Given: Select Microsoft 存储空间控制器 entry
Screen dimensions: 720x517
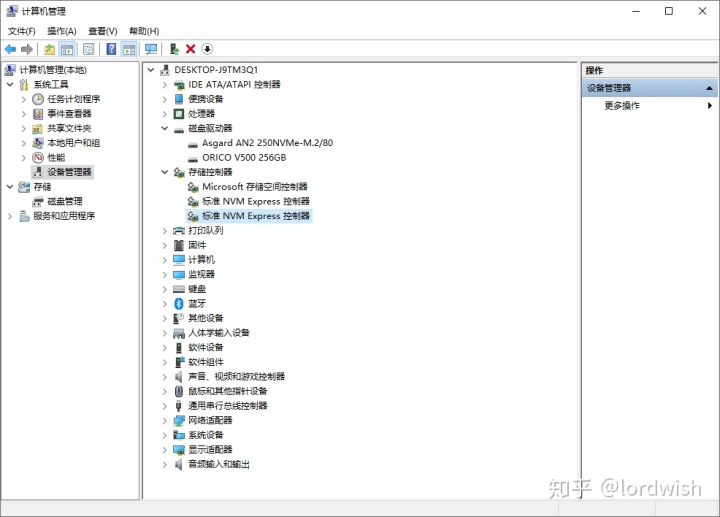Looking at the screenshot, I should coord(255,187).
